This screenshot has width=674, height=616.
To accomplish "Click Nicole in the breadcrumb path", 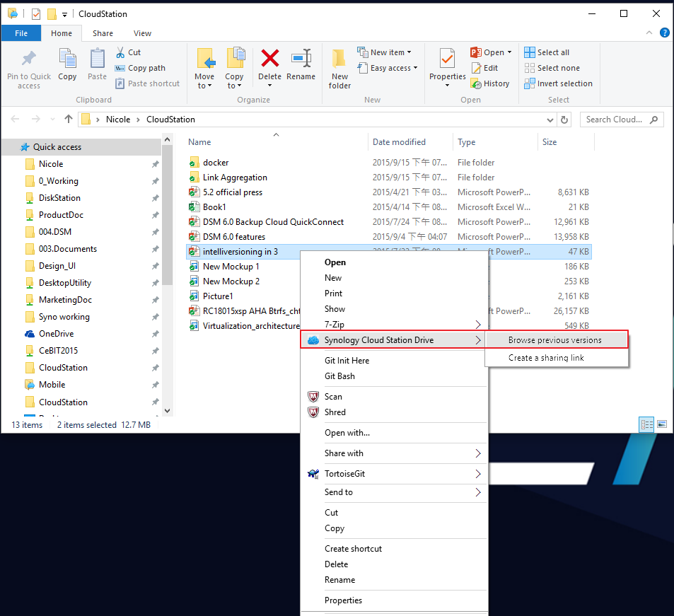I will click(118, 120).
